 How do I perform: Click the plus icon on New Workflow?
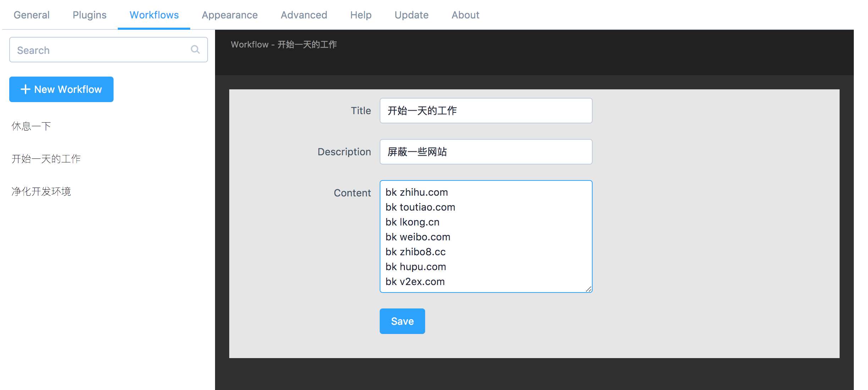point(25,89)
